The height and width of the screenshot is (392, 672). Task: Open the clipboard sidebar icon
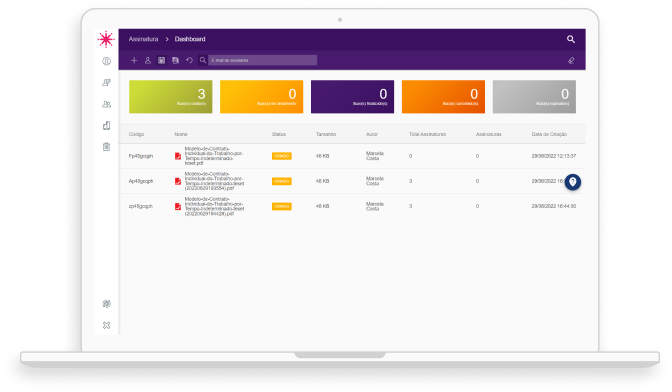tap(106, 147)
